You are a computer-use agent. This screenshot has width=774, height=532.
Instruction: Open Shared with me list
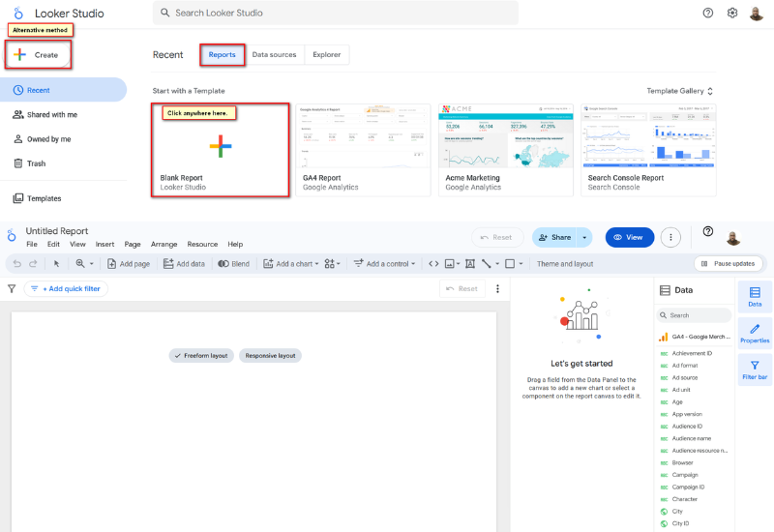point(45,114)
